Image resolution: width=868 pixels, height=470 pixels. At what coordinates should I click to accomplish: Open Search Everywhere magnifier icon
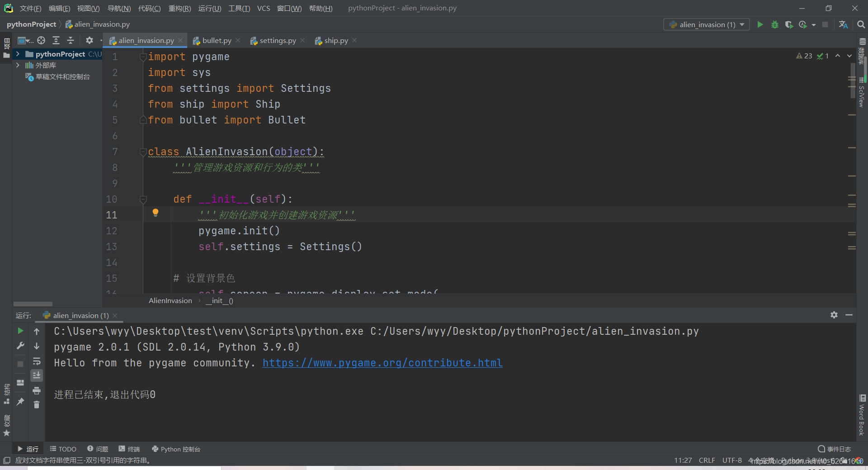(x=861, y=24)
